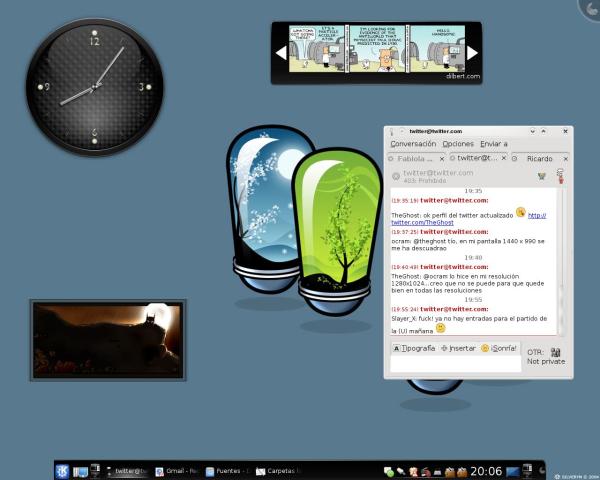Screen dimensions: 600x480
Task: Click the buddy status icon beside twitter@twitter.com
Action: tap(396, 176)
